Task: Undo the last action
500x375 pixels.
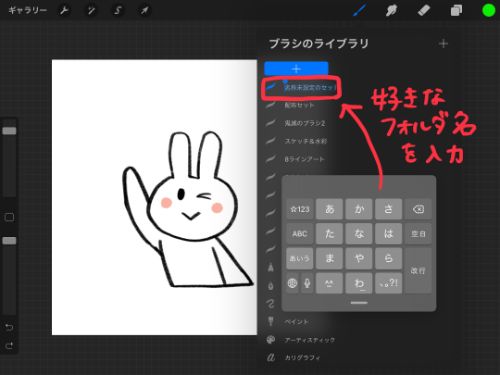Action: tap(9, 327)
